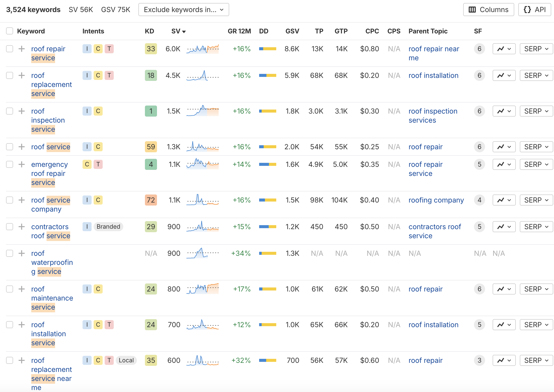
Task: Open the 'roof repair near me' parent topic link
Action: [434, 49]
